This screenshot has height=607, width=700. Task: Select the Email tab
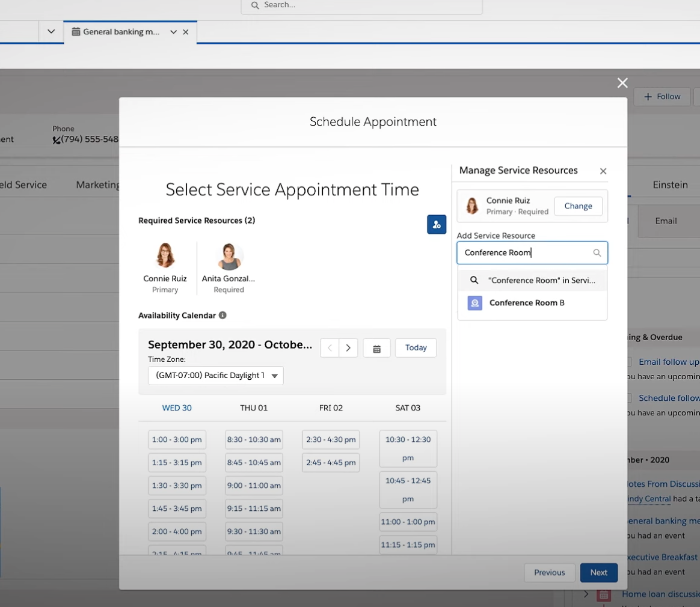tap(666, 221)
